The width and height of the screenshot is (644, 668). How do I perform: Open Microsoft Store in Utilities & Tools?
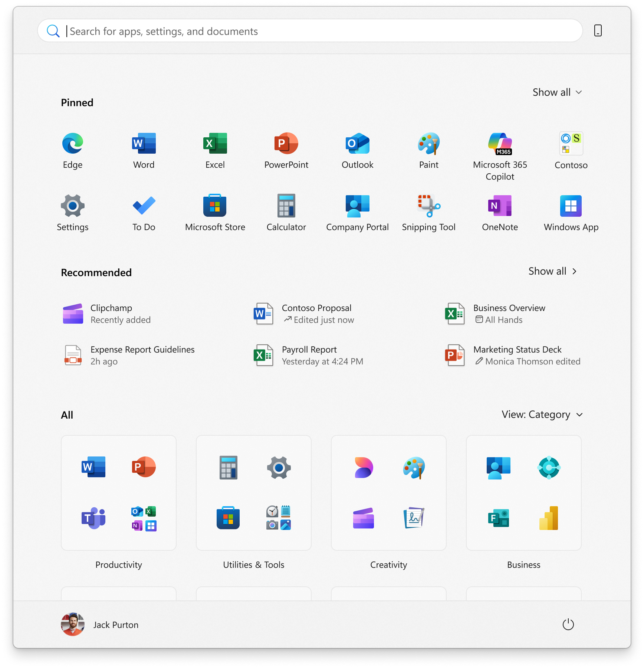[228, 518]
